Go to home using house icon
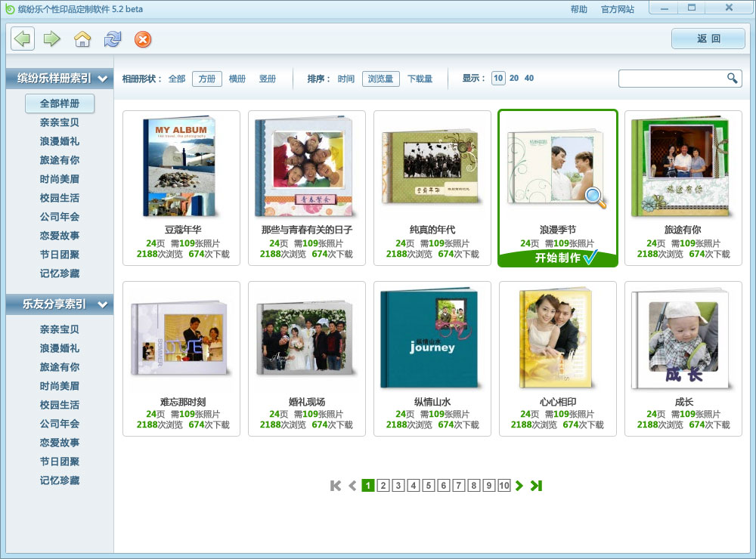The image size is (756, 559). pyautogui.click(x=82, y=39)
